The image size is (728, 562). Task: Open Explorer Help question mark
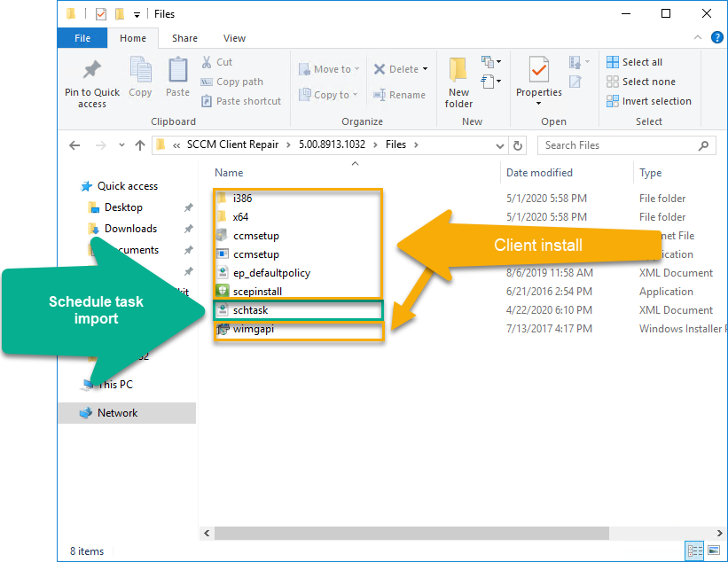716,37
